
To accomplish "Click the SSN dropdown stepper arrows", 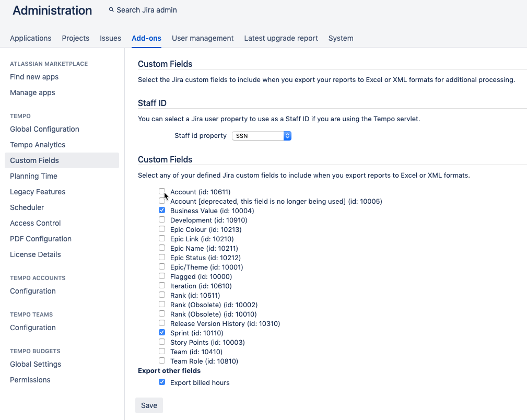I will [x=287, y=135].
